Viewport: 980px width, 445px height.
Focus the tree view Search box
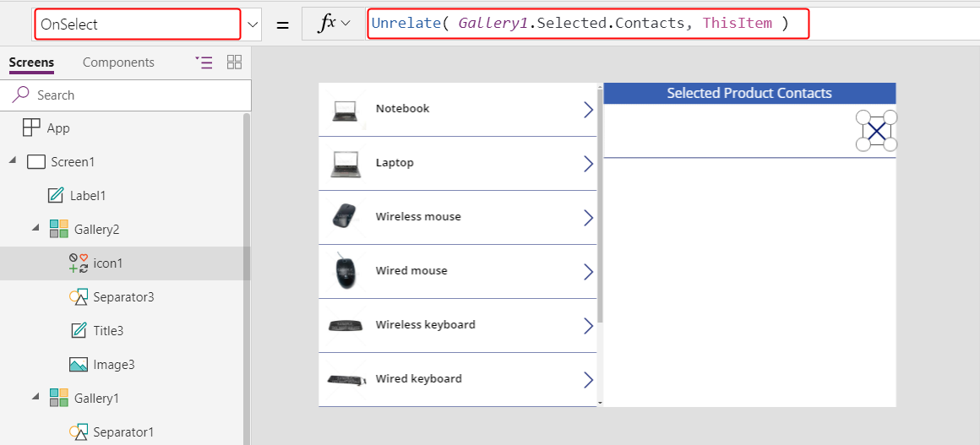point(126,95)
